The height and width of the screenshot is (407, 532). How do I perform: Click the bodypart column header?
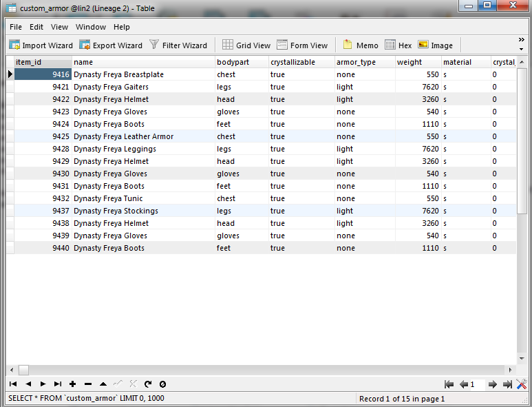pyautogui.click(x=242, y=62)
